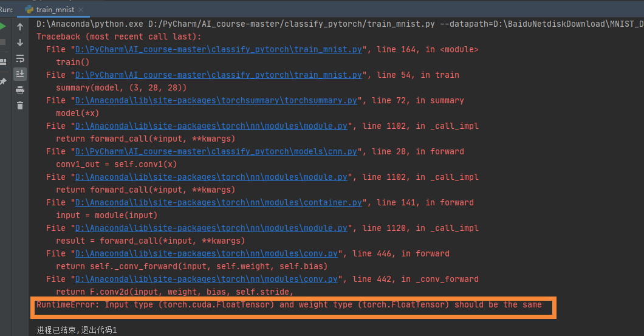Image resolution: width=644 pixels, height=336 pixels.
Task: Click the python.exe command line at top
Action: pyautogui.click(x=340, y=24)
